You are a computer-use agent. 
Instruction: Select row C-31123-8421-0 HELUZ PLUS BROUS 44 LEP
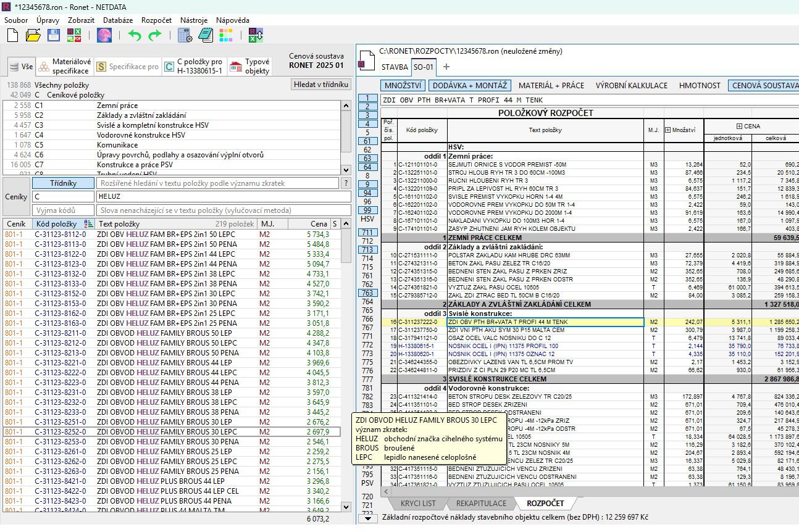pyautogui.click(x=172, y=481)
